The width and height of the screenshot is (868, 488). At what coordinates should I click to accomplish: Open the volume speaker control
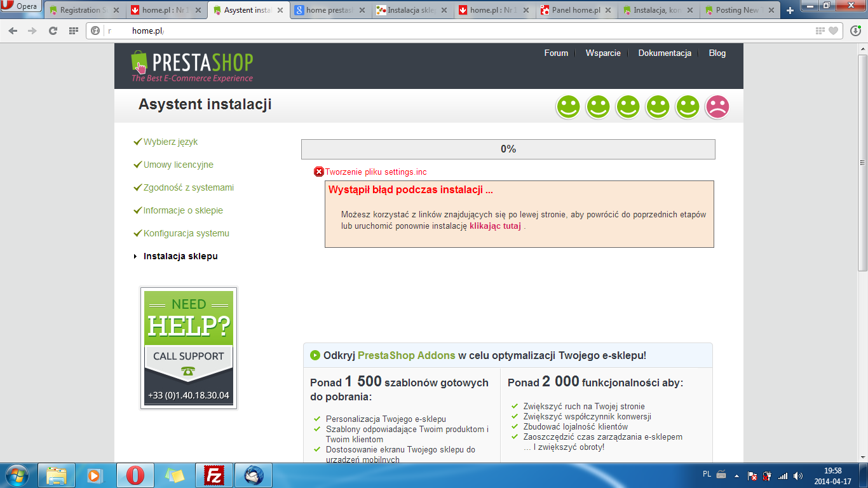pos(798,475)
